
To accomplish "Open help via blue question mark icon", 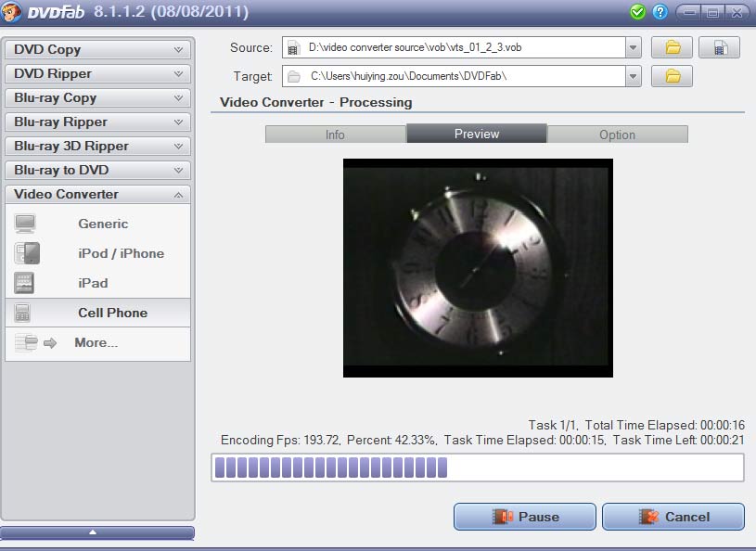I will (660, 11).
